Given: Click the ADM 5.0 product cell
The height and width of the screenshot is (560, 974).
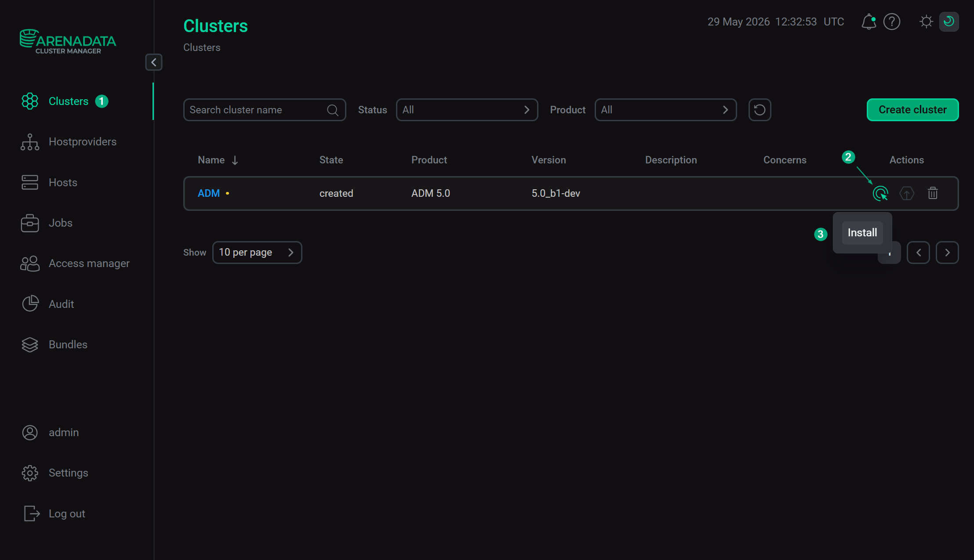Looking at the screenshot, I should coord(431,193).
